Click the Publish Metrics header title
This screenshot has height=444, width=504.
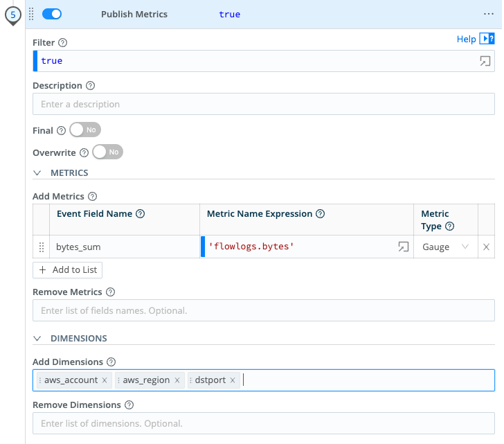click(134, 14)
